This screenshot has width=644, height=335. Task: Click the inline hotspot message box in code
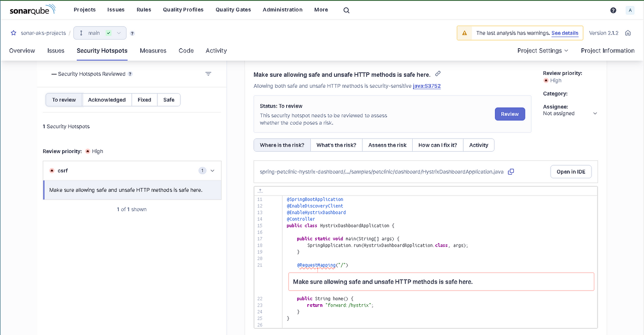pyautogui.click(x=441, y=282)
